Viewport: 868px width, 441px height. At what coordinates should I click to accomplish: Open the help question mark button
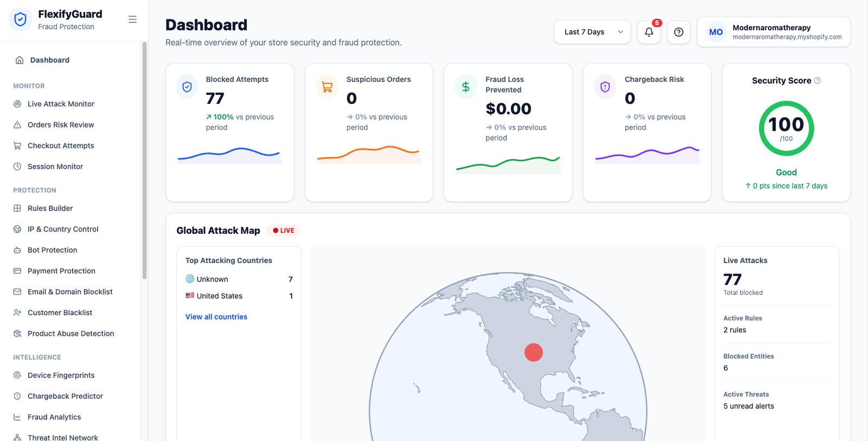679,32
